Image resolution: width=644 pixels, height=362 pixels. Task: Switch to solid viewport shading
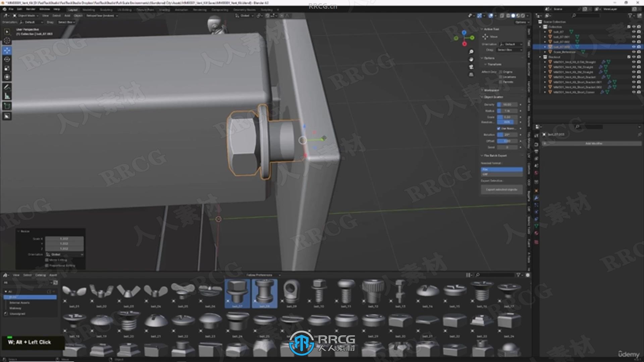point(513,16)
